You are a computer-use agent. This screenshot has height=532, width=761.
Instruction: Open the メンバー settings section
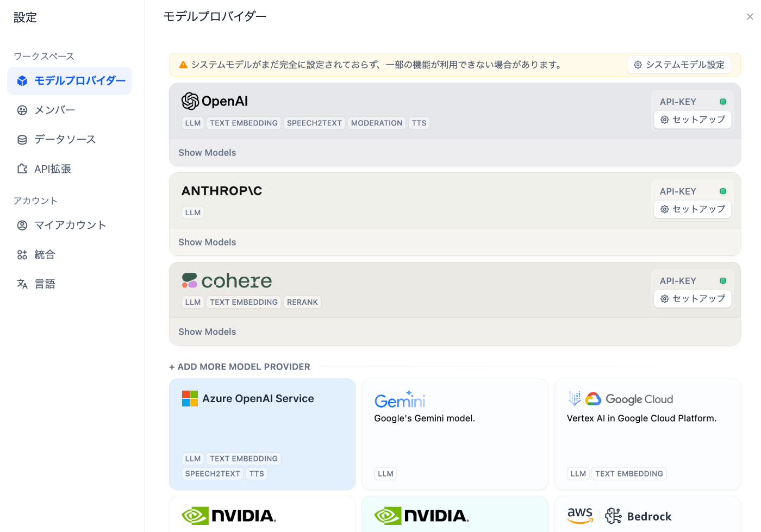(x=70, y=110)
